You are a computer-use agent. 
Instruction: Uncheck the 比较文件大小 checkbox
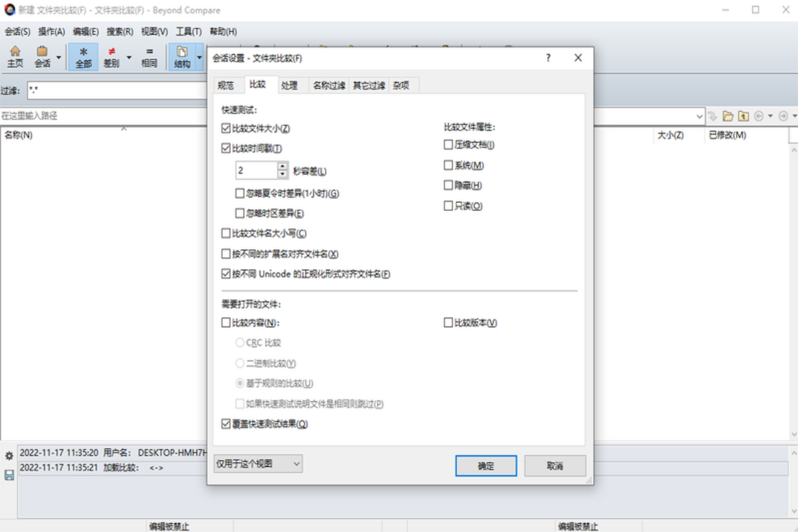pyautogui.click(x=226, y=128)
